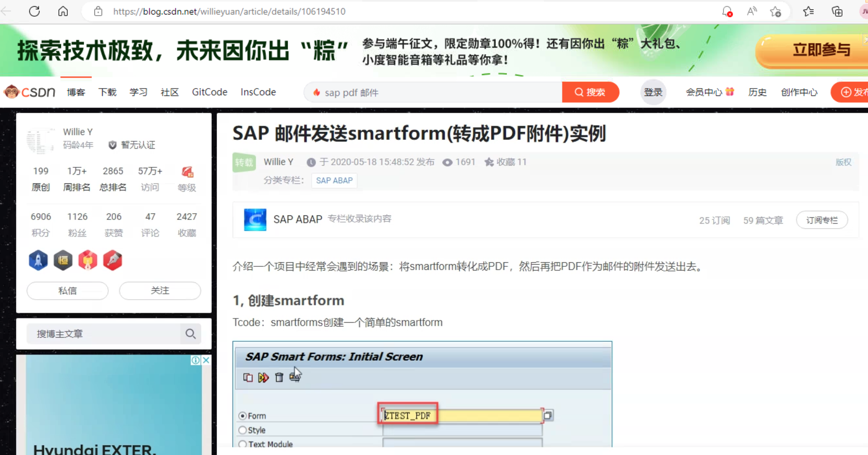Click the 关注 follow button
868x455 pixels.
click(x=160, y=291)
